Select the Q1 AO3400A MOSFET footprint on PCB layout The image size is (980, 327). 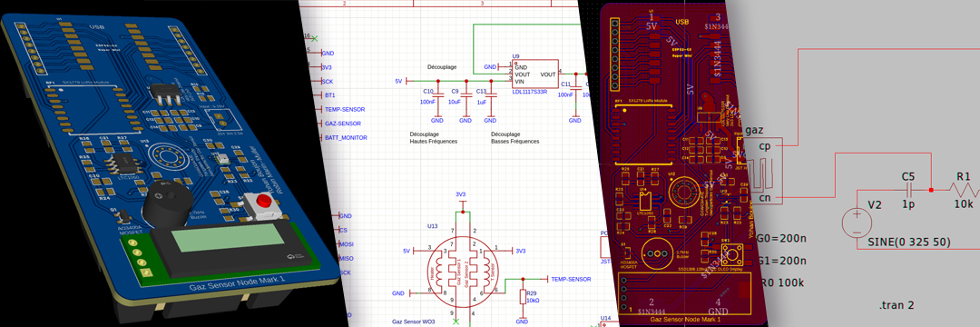pos(626,252)
